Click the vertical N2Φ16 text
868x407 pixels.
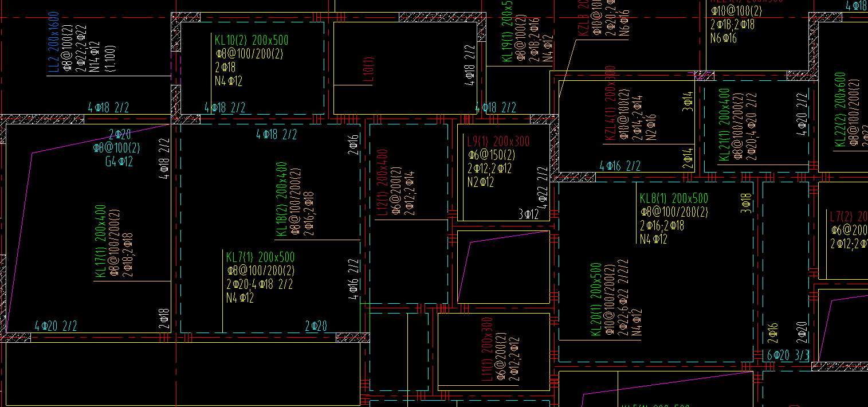pos(651,127)
